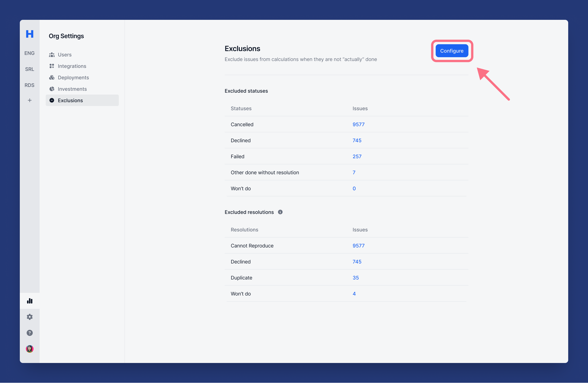Click the Investments pie chart icon
This screenshot has width=588, height=387.
click(52, 89)
